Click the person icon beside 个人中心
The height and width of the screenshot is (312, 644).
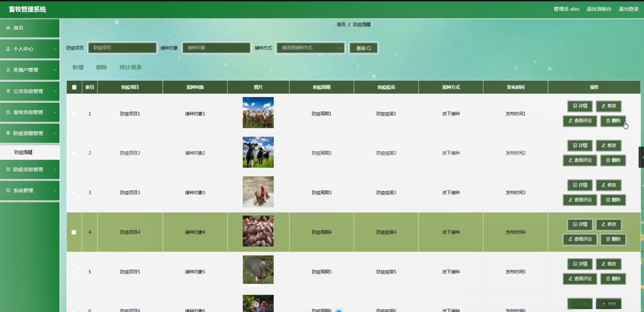coord(8,49)
